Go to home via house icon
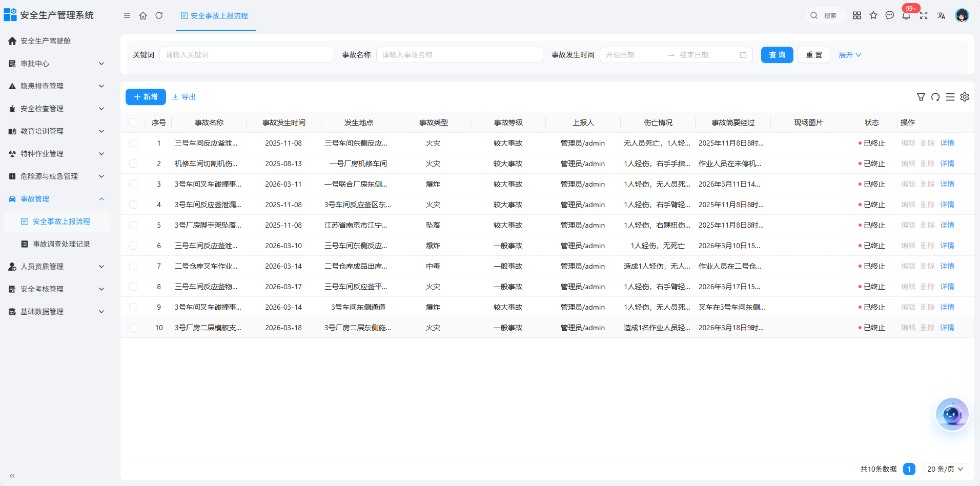This screenshot has height=486, width=980. (x=143, y=15)
